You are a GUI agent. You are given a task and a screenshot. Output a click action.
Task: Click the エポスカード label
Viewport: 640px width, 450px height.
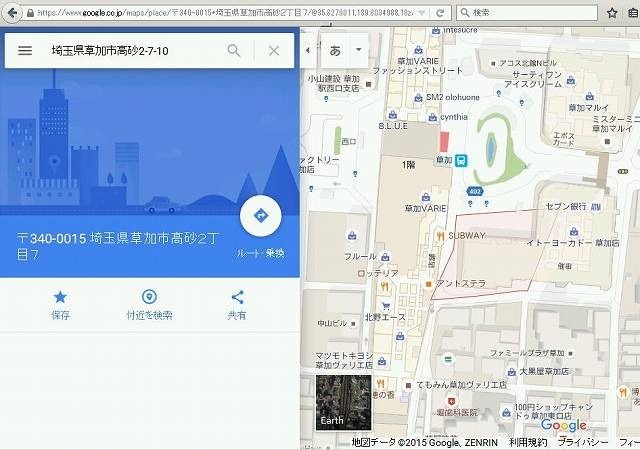point(564,139)
